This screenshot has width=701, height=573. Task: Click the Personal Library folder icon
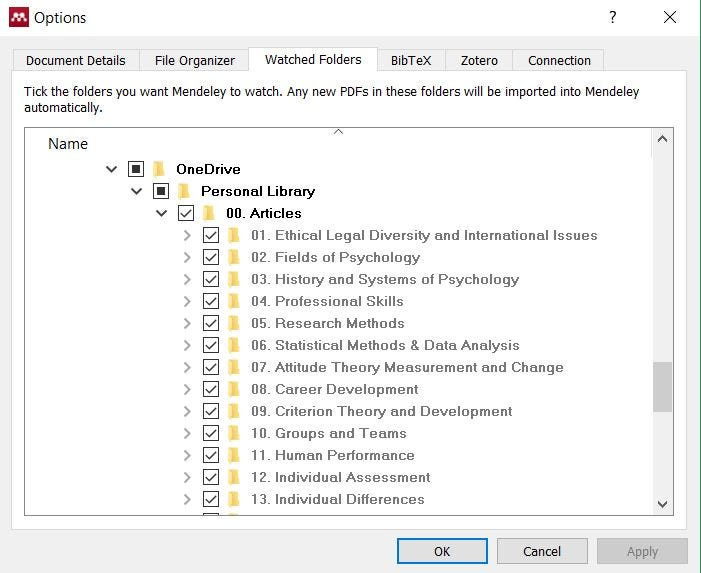[184, 191]
